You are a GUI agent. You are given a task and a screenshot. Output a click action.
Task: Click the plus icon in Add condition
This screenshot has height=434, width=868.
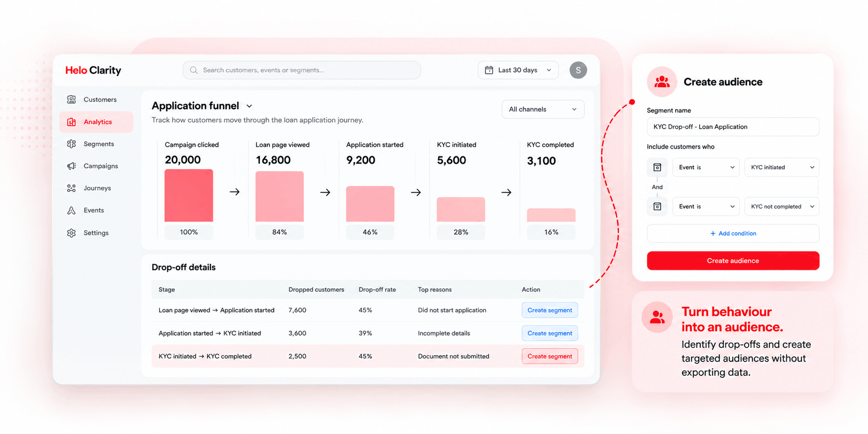click(713, 233)
